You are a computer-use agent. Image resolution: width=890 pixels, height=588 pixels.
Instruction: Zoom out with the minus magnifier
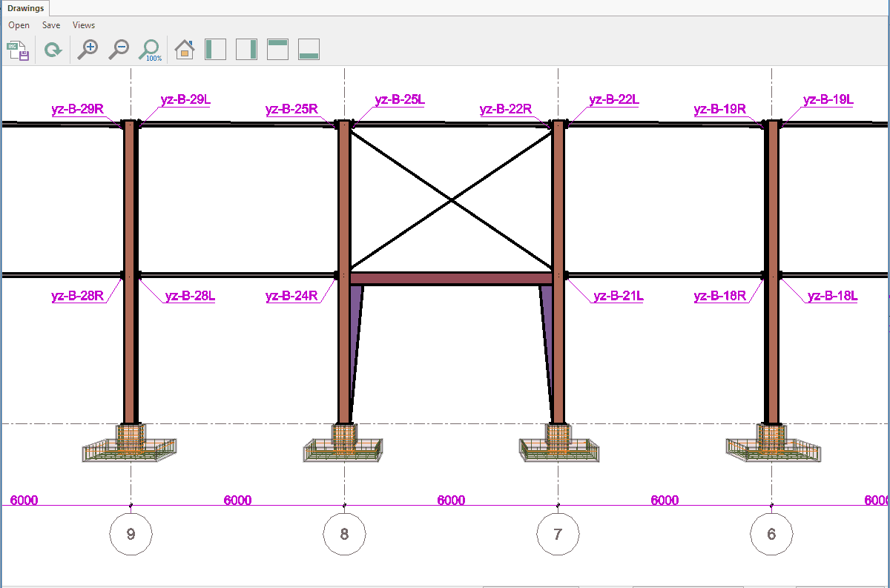click(119, 50)
